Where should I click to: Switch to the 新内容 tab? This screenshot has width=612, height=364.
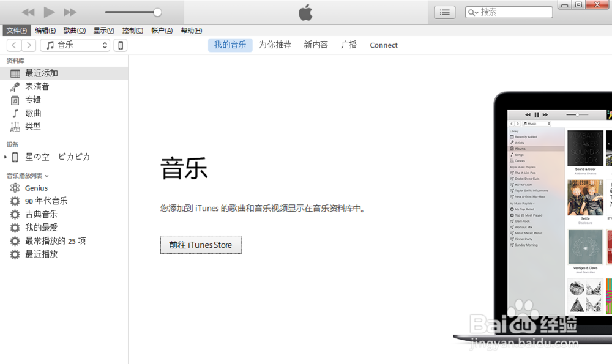tap(316, 45)
